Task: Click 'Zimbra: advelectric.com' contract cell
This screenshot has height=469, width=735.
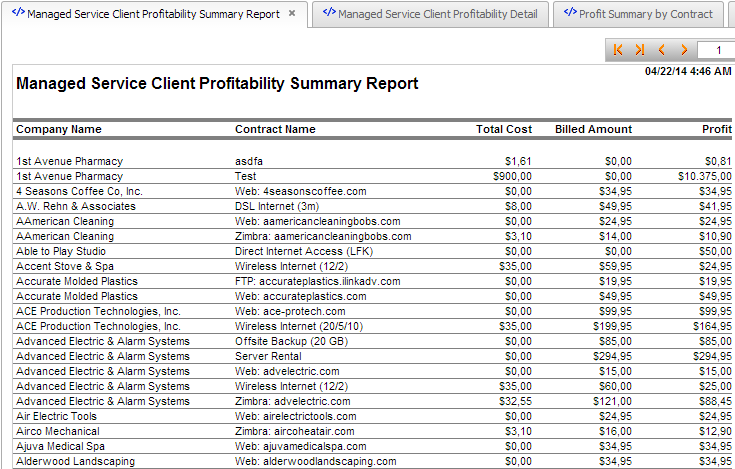Action: click(292, 401)
